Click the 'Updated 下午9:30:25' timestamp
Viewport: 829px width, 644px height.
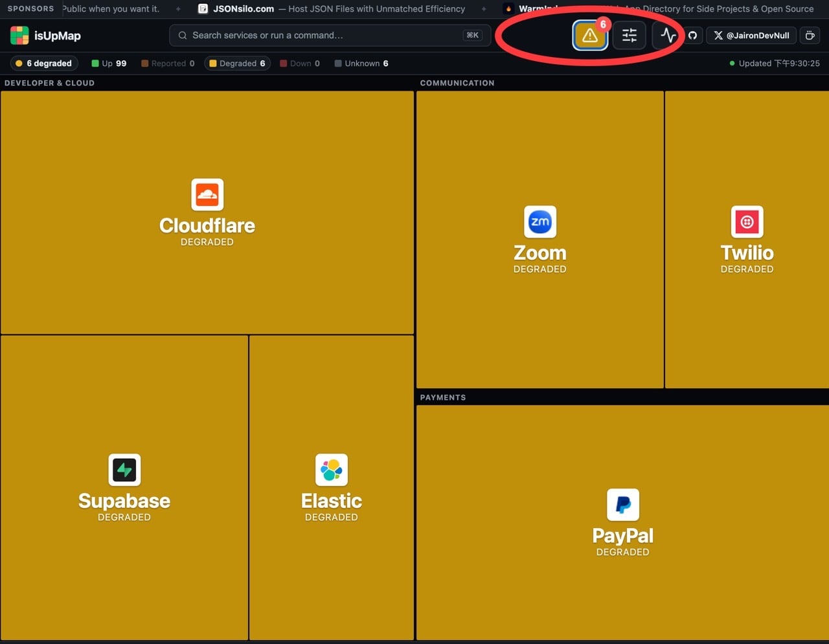point(779,63)
